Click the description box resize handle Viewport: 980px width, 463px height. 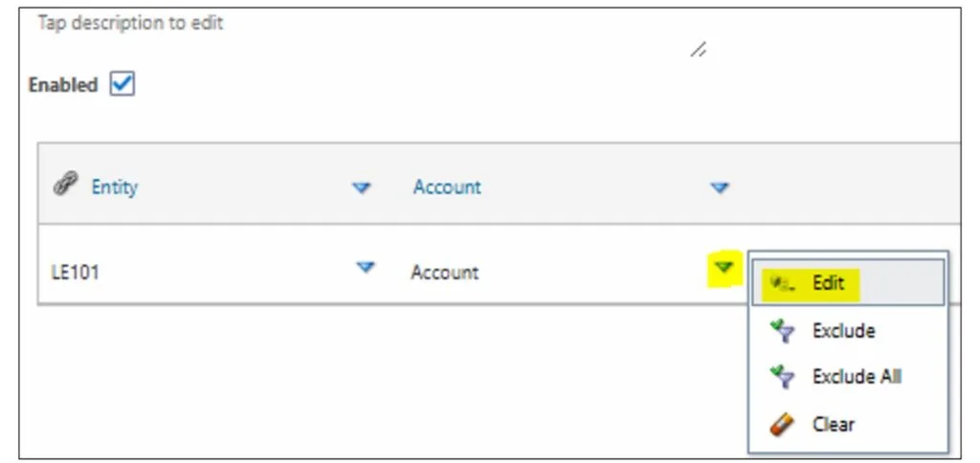click(x=699, y=50)
